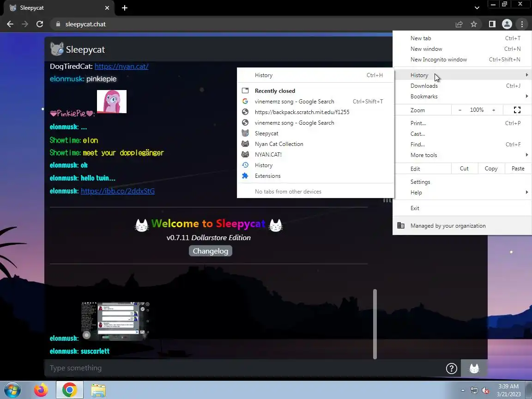532x399 pixels.
Task: Click the Changelog button
Action: [211, 251]
